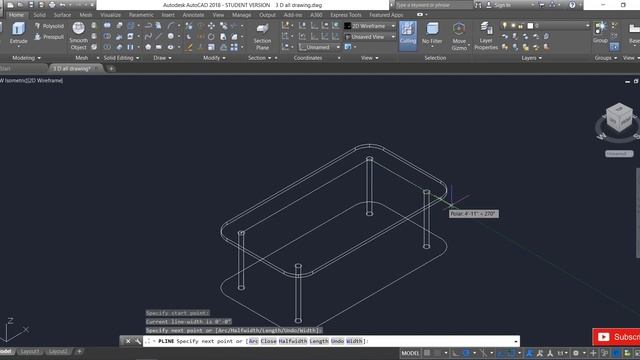Image resolution: width=640 pixels, height=360 pixels.
Task: Toggle grid display in status bar
Action: pos(427,353)
